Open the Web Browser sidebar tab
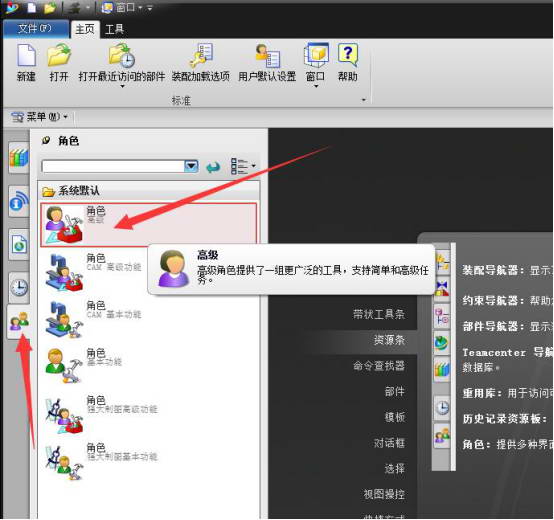The image size is (554, 520). [19, 244]
